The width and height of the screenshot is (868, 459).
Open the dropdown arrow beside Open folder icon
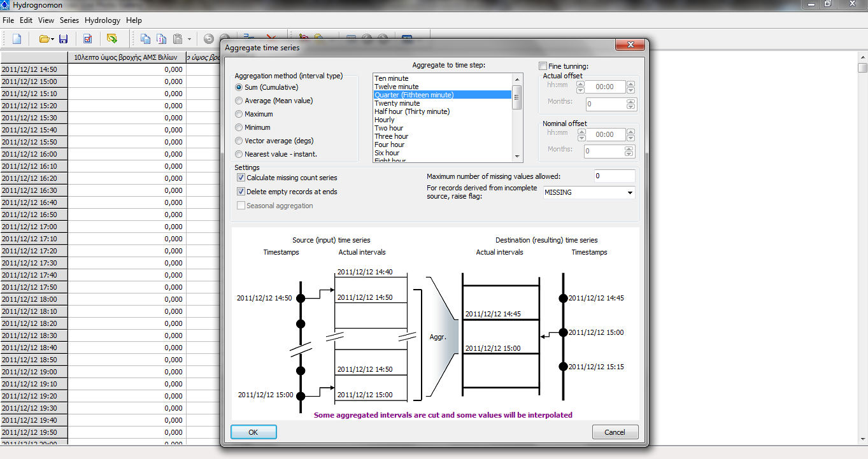tap(53, 39)
